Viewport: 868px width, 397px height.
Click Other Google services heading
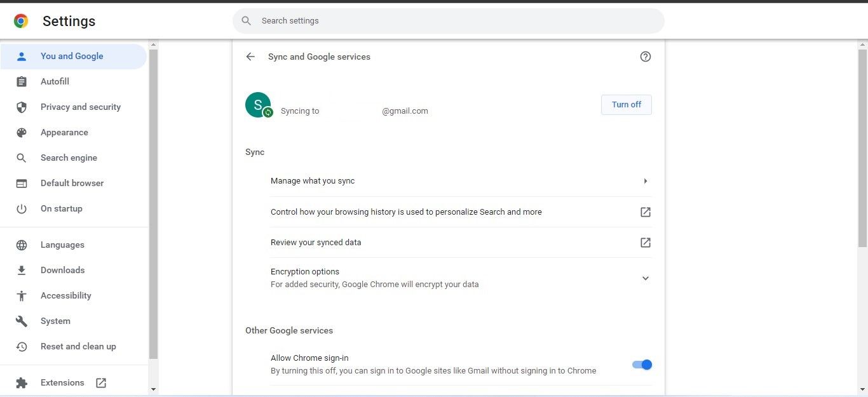[x=289, y=330]
